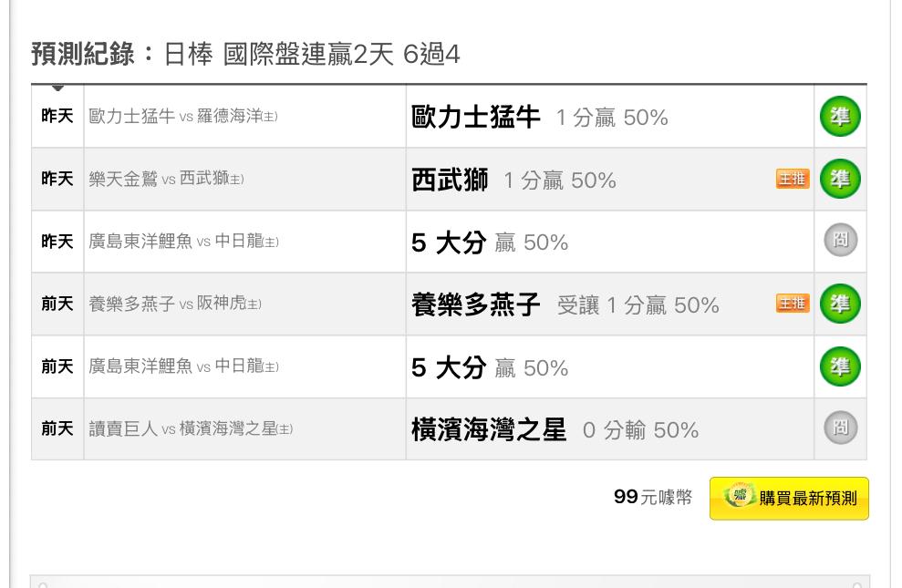Open the 歐力士猛牛 vs 羅德海洋 matchup
Screen dimensions: 902x588
tap(183, 116)
